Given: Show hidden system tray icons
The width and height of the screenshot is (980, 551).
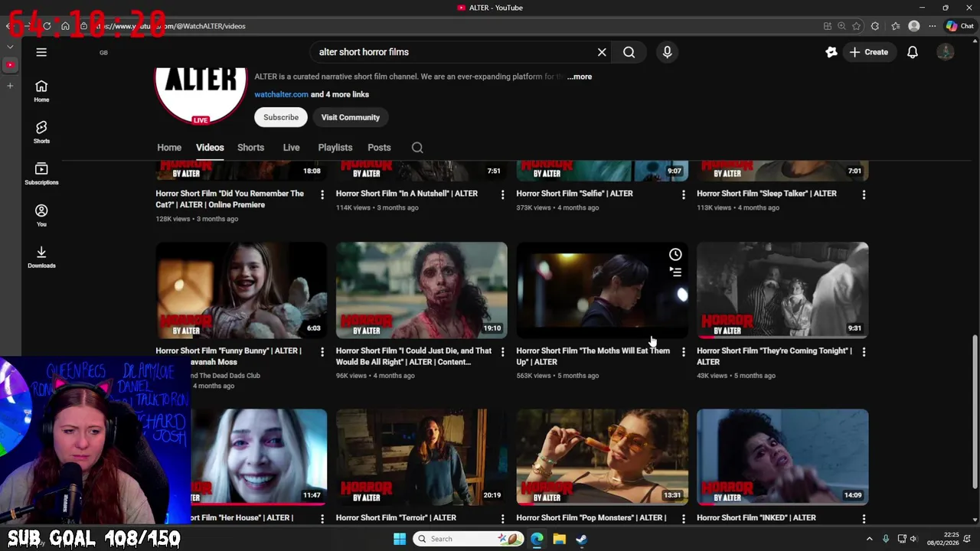Looking at the screenshot, I should [869, 539].
